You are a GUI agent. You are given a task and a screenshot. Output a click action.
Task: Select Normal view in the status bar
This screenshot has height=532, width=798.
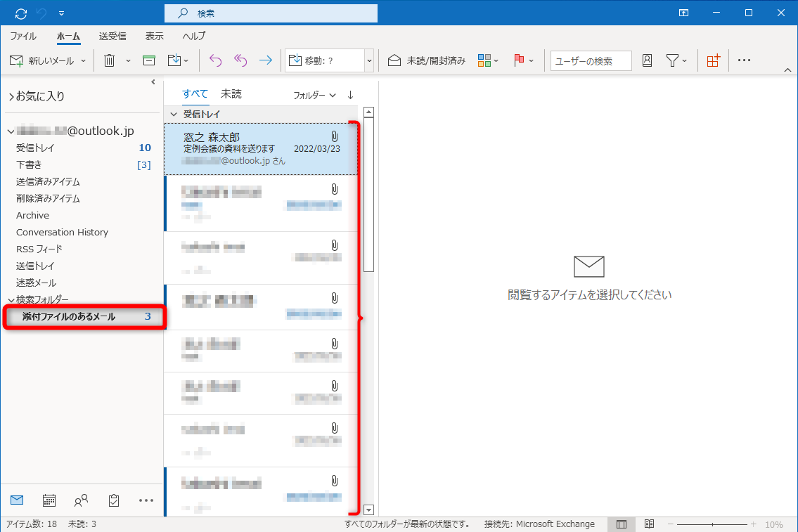point(622,524)
